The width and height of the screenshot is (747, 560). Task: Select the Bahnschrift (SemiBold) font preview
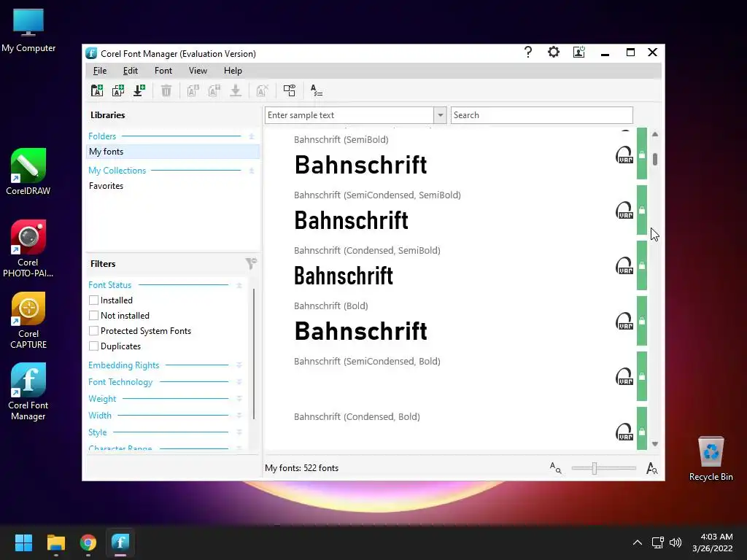point(360,165)
